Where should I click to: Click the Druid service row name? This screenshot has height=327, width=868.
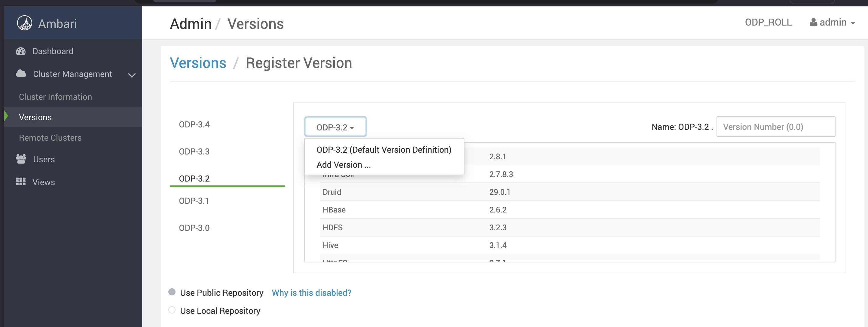click(x=332, y=192)
